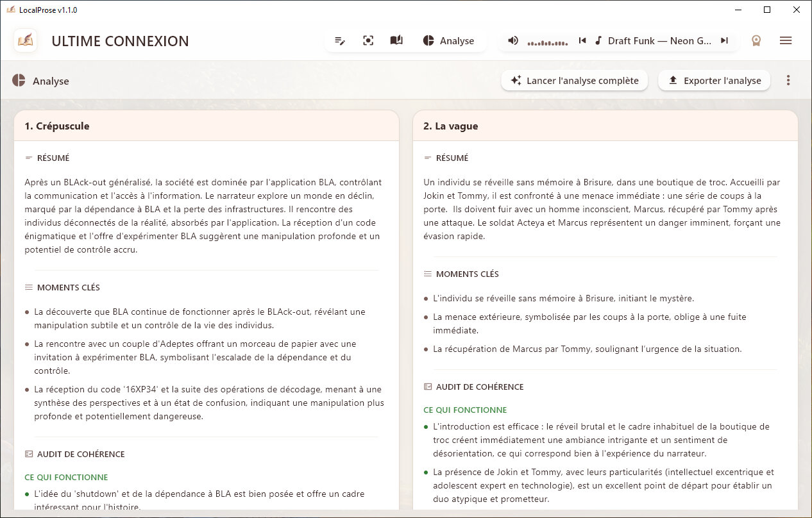Collapse the '1. Crépuscule' chapter card header

(x=207, y=126)
